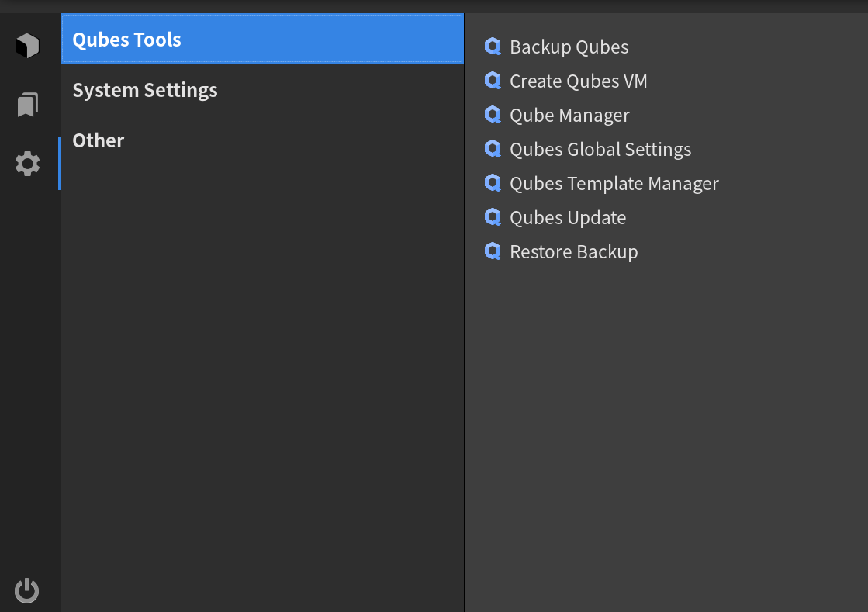The image size is (868, 612).
Task: Switch to the favorites bookmark tab
Action: pyautogui.click(x=27, y=105)
